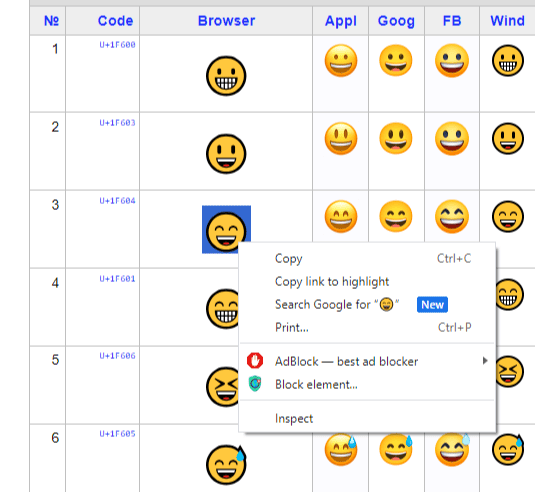Open the U+1F603 code link
This screenshot has width=535, height=492.
point(117,123)
